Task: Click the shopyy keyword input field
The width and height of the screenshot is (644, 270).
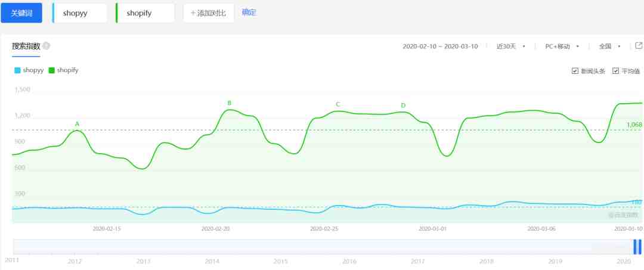Action: point(80,13)
